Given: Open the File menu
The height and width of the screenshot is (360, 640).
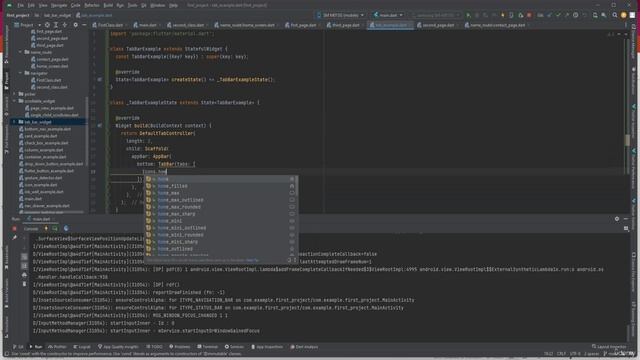Looking at the screenshot, I should (20, 5).
